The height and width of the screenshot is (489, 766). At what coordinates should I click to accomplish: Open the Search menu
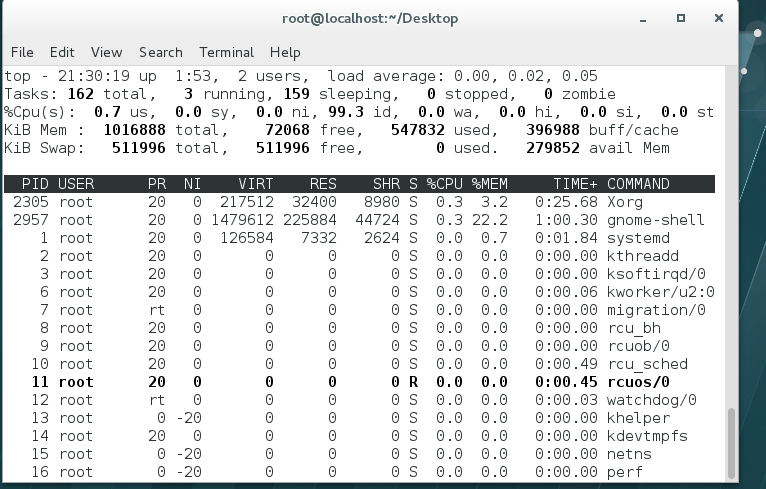161,52
